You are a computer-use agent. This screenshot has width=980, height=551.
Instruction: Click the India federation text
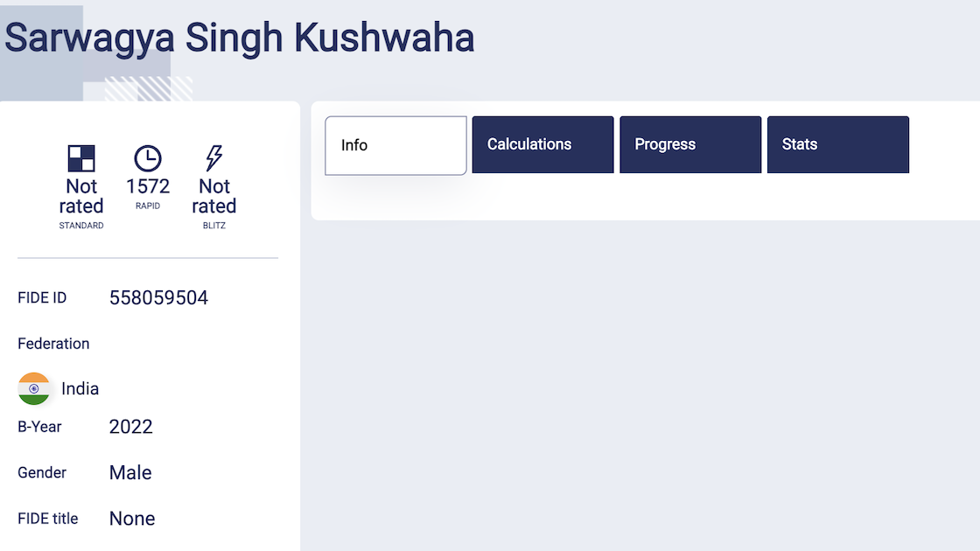[79, 388]
